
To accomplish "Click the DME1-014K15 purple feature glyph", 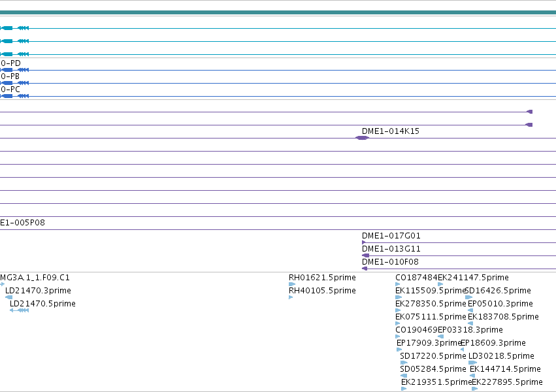I will [362, 138].
